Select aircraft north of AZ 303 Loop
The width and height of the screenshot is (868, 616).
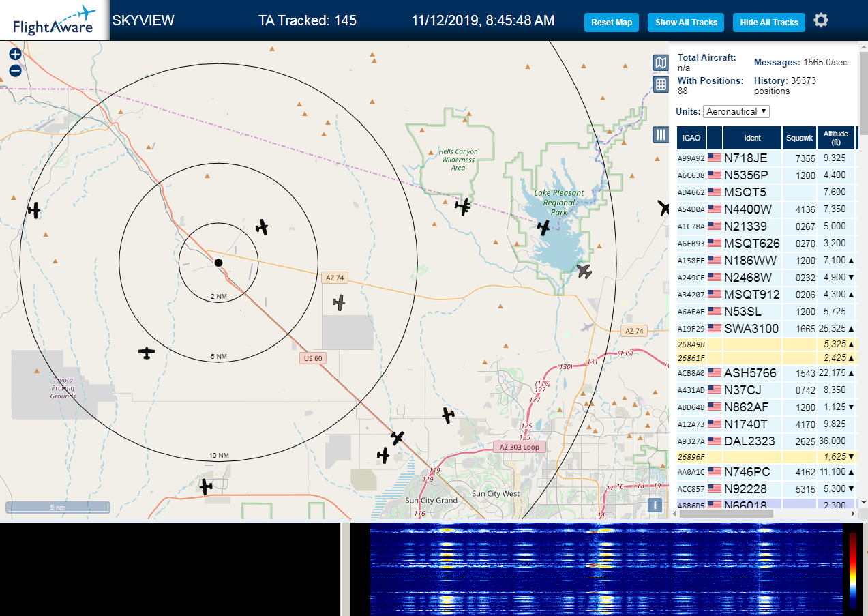[x=447, y=415]
